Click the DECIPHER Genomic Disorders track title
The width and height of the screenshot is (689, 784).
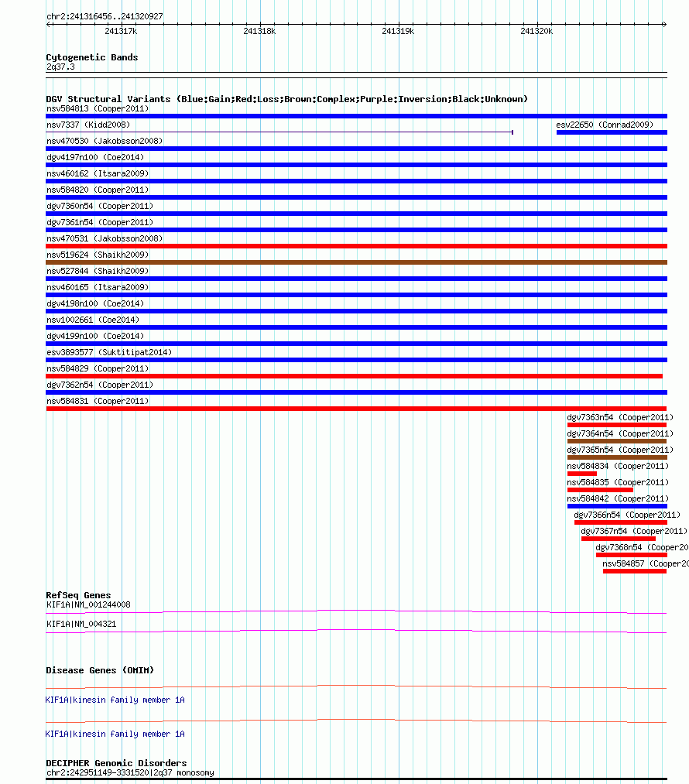click(116, 763)
